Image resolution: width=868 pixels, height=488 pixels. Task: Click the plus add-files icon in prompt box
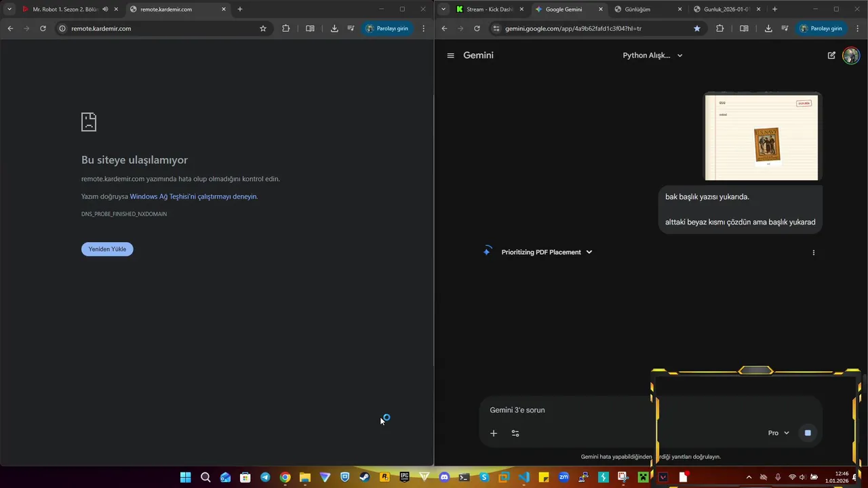[494, 433]
